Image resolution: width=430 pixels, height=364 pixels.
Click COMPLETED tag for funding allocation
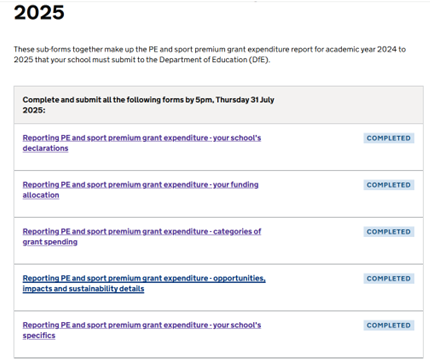tap(389, 185)
